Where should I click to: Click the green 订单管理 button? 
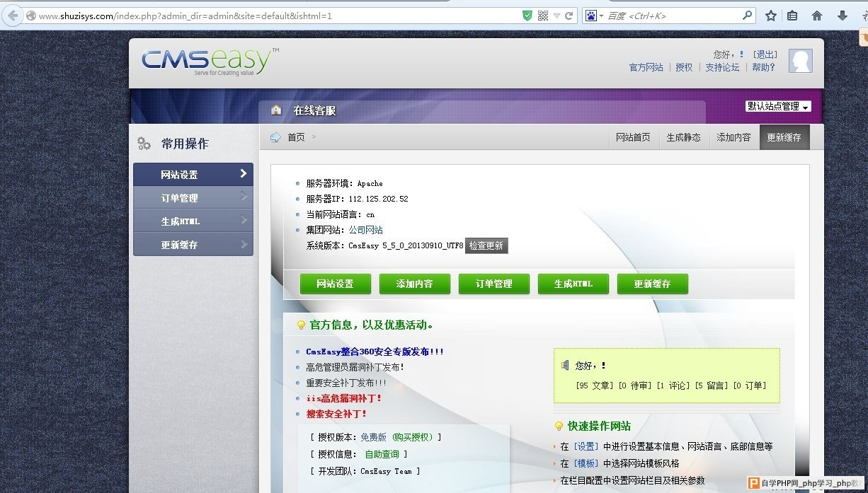(493, 284)
